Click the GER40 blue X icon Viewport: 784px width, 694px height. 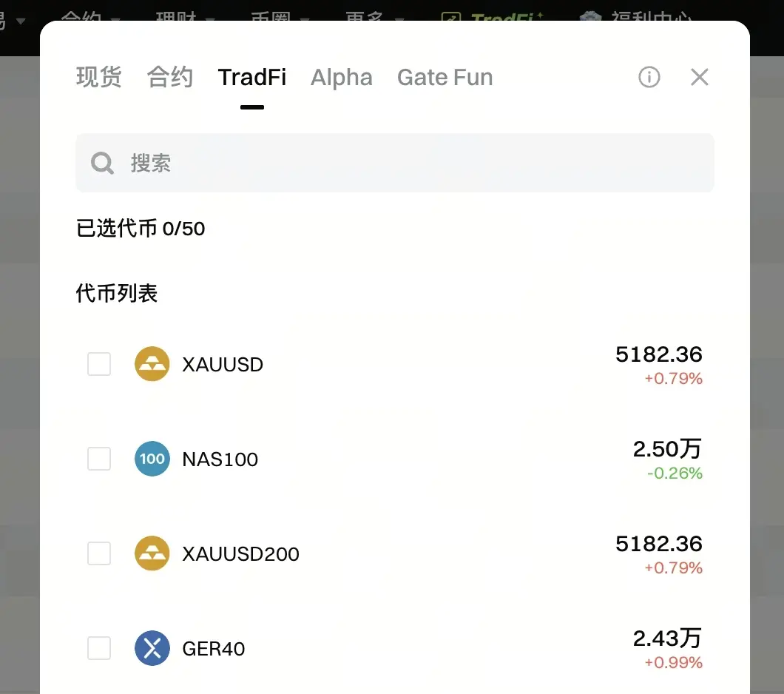click(x=152, y=648)
